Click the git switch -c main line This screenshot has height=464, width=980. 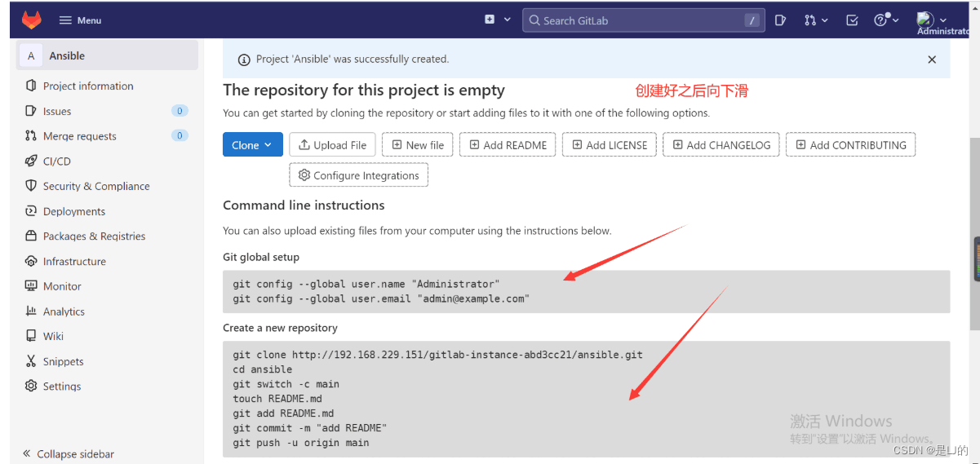click(x=286, y=384)
